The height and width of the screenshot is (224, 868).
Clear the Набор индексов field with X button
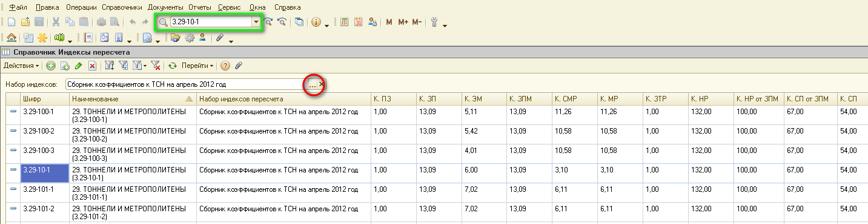tap(322, 84)
